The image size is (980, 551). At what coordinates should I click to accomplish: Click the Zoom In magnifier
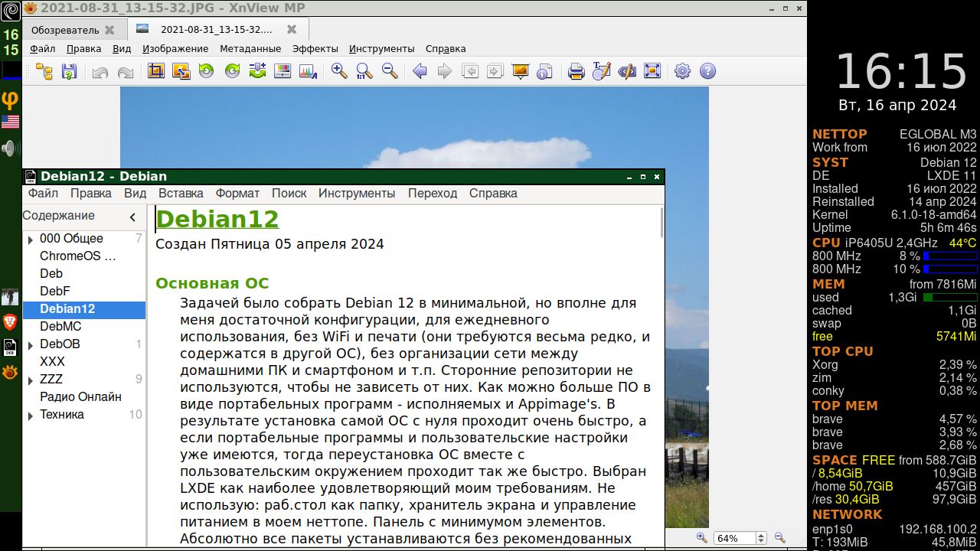(x=339, y=71)
